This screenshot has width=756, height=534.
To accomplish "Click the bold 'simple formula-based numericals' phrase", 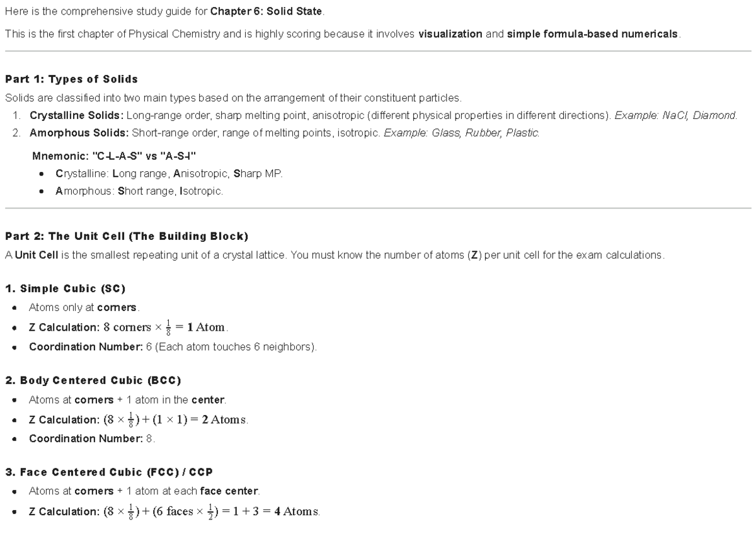I will 592,34.
